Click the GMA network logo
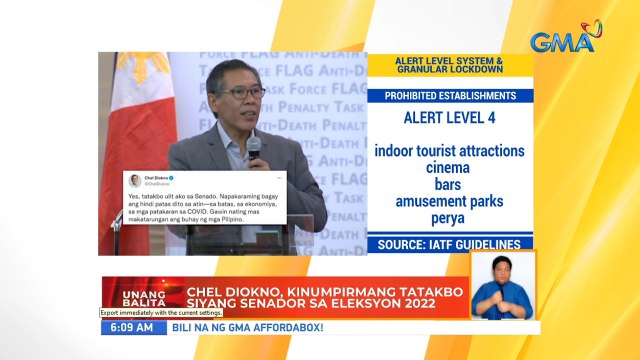 (566, 37)
